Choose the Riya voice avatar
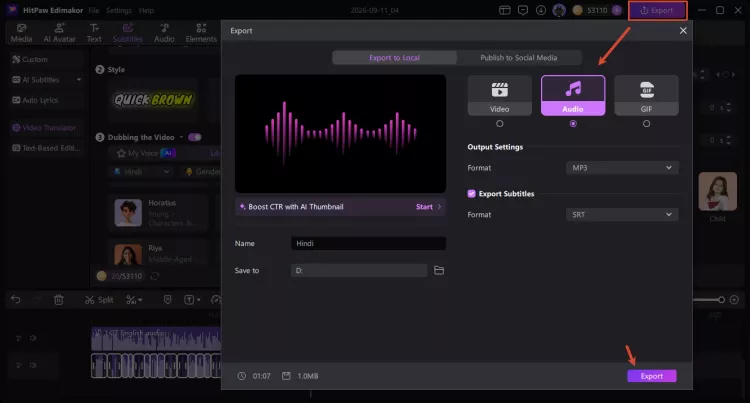Viewport: 750px width, 403px height. [128, 254]
